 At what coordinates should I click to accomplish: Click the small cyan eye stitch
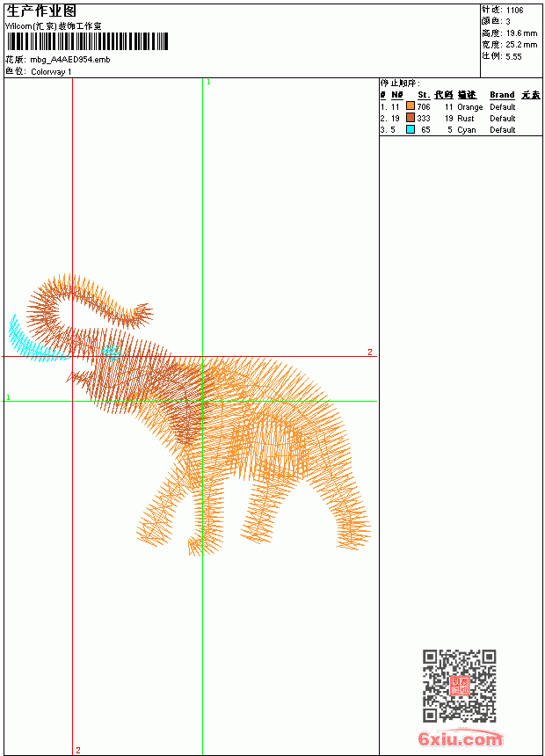pos(112,352)
